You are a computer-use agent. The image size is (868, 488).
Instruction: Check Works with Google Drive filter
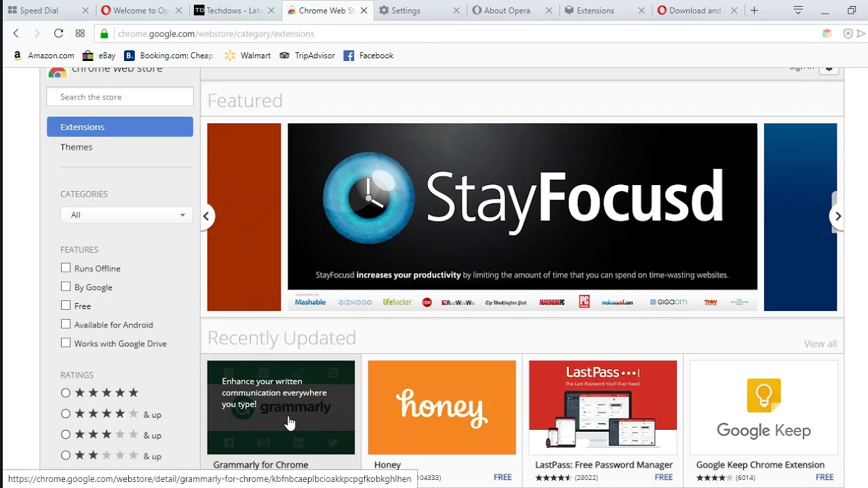coord(66,343)
